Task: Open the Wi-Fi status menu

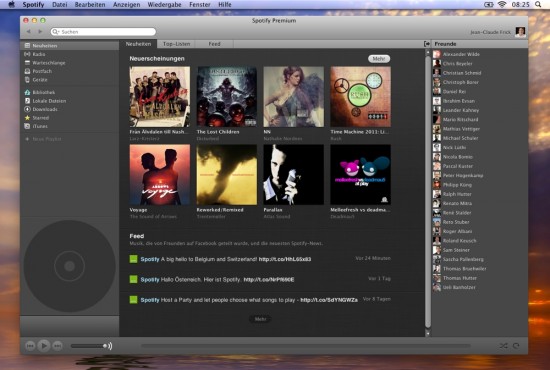Action: [502, 5]
